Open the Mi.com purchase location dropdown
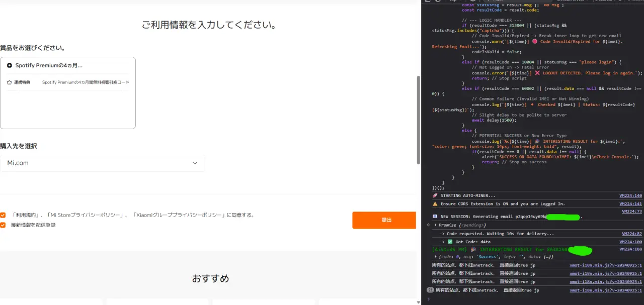This screenshot has height=305, width=644. tap(103, 163)
